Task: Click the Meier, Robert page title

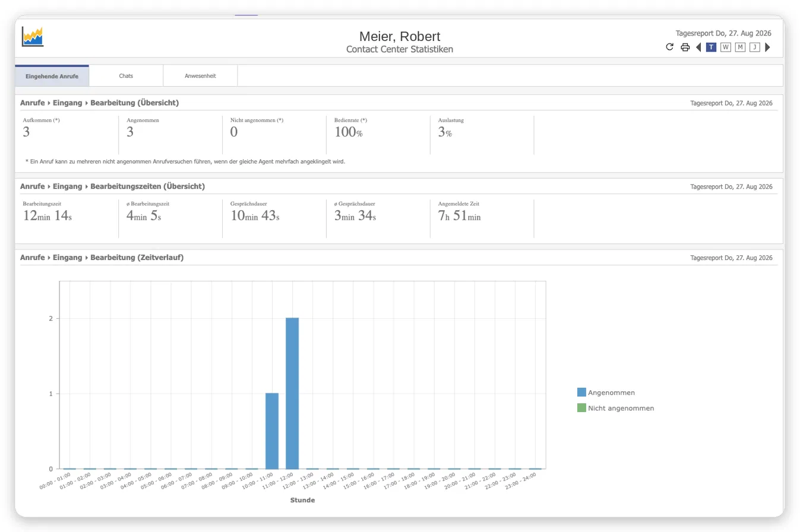Action: pyautogui.click(x=400, y=36)
